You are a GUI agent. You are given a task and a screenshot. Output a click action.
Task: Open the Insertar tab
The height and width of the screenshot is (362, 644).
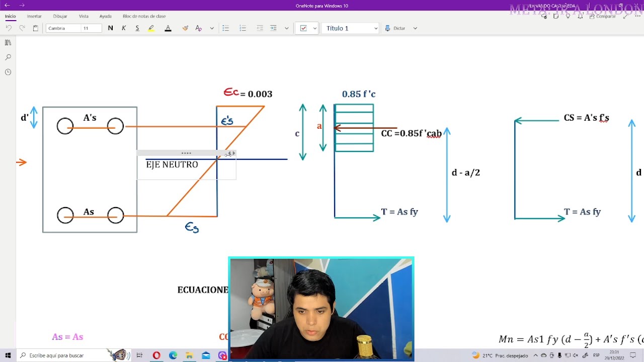(x=34, y=16)
